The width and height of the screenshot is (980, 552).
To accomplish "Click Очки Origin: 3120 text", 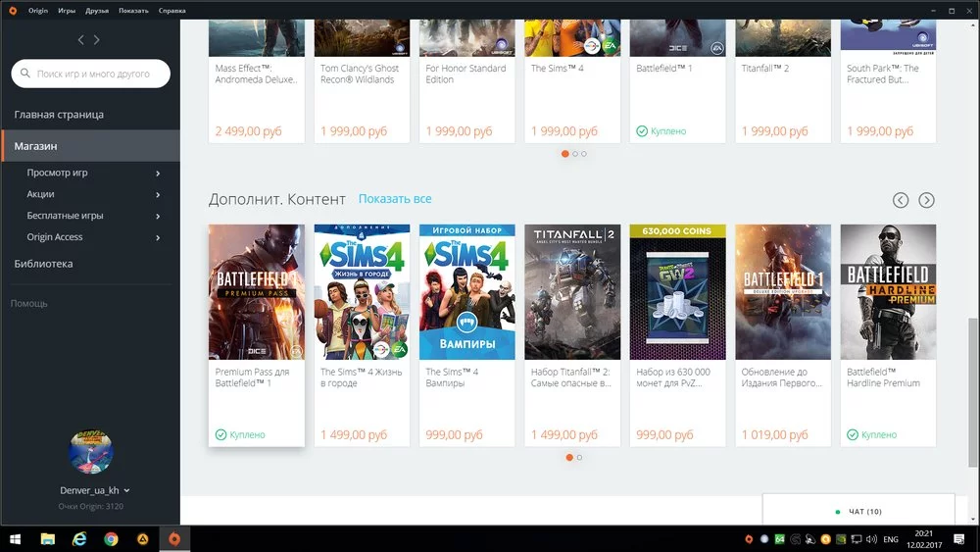I will pyautogui.click(x=90, y=506).
